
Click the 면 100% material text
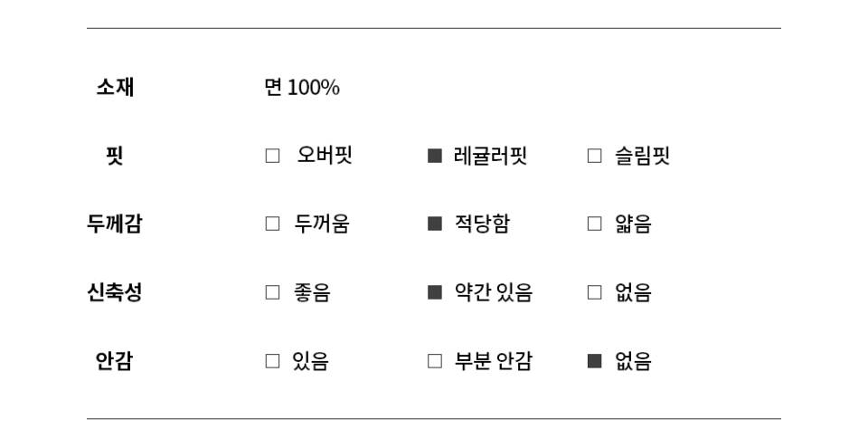[302, 88]
